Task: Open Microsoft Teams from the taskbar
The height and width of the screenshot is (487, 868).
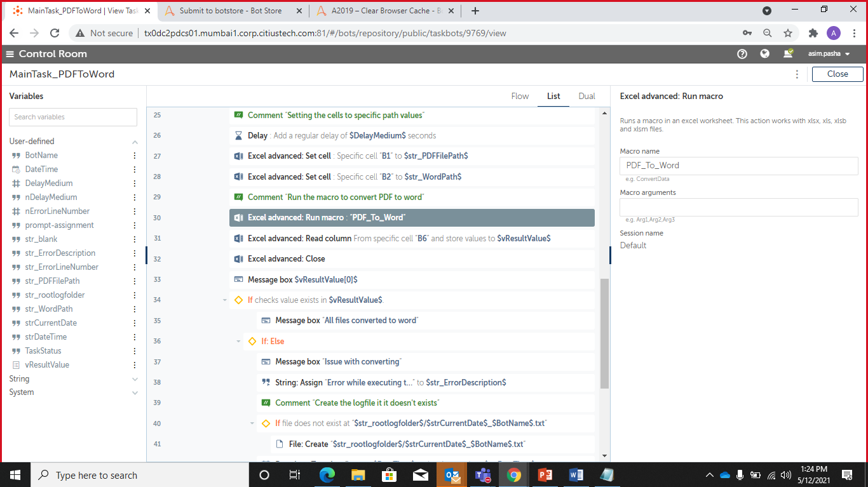Action: [x=482, y=475]
